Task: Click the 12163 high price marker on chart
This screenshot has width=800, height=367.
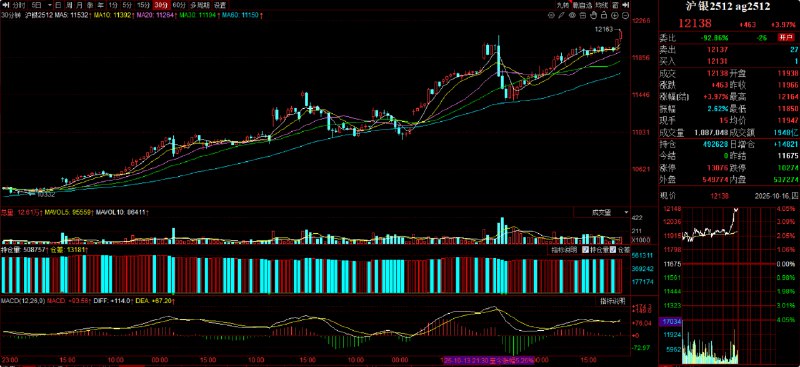Action: [604, 30]
